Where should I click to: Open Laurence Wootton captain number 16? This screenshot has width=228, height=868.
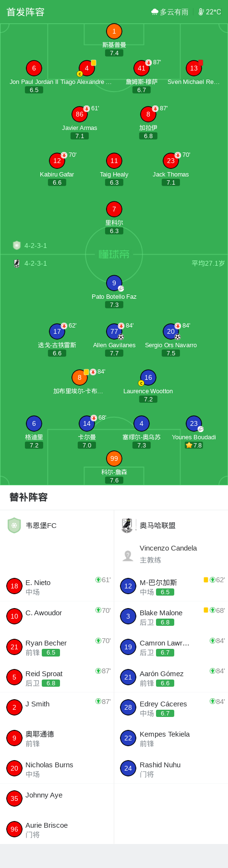coord(148,377)
